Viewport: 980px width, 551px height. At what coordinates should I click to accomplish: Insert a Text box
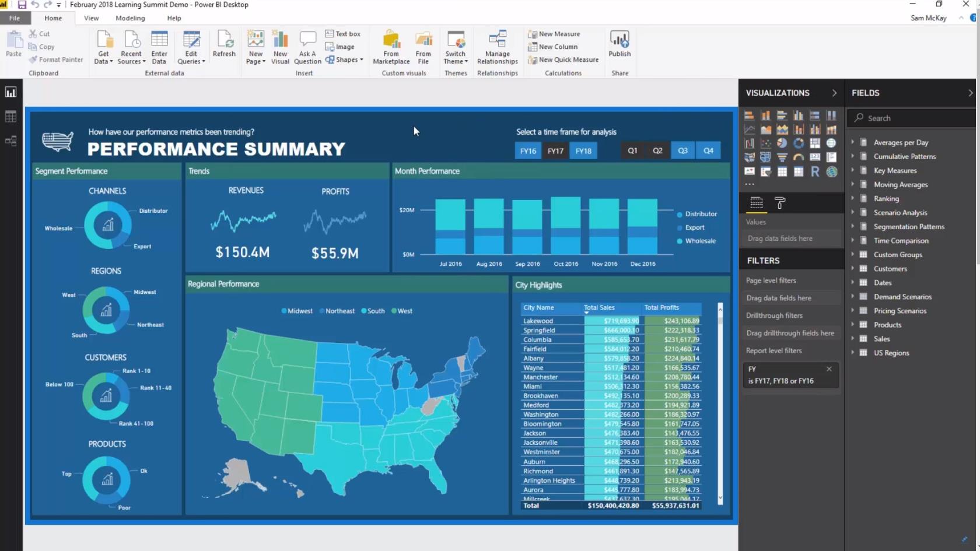click(343, 34)
